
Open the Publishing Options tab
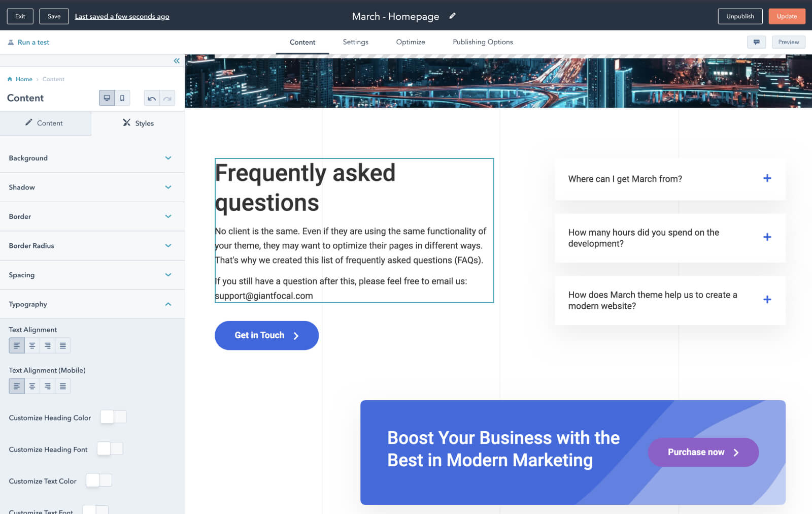pos(483,42)
